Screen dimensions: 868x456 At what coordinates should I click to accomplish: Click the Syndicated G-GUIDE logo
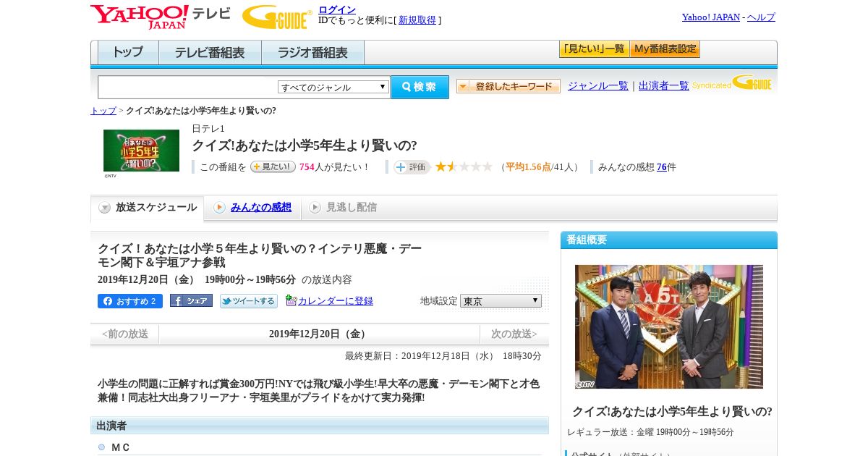click(732, 83)
